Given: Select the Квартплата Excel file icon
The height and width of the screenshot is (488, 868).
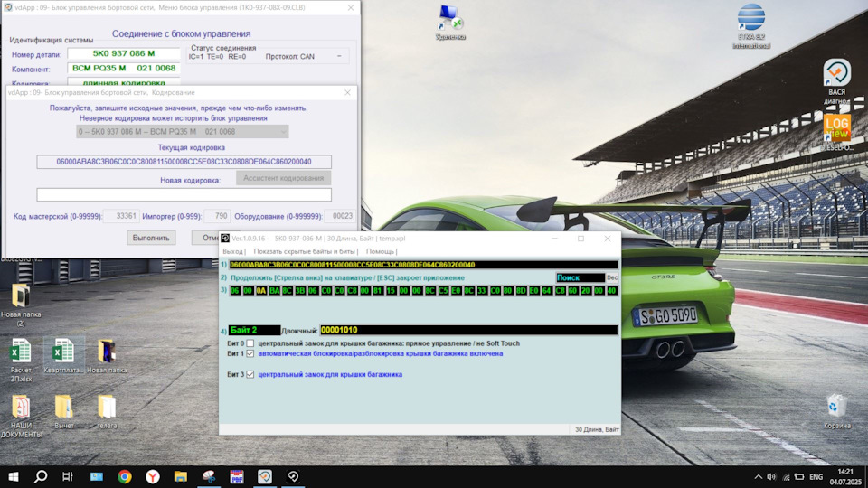Looking at the screenshot, I should pos(63,356).
